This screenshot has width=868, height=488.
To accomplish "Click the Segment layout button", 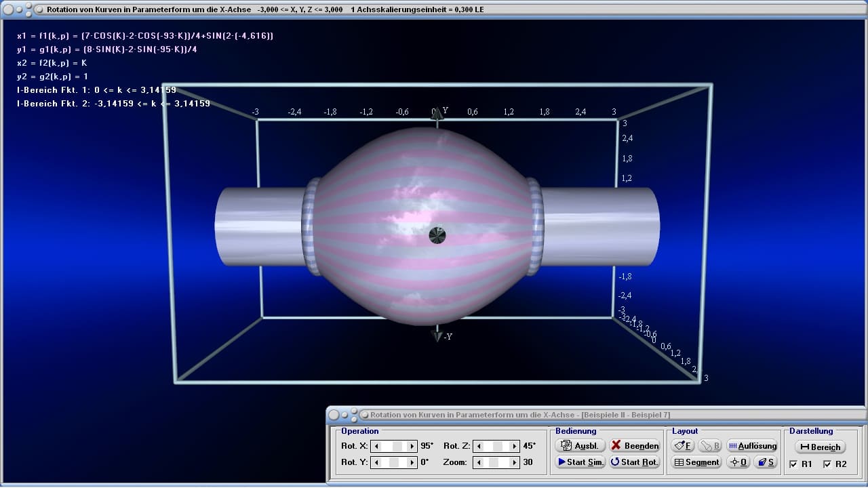I will pyautogui.click(x=696, y=462).
